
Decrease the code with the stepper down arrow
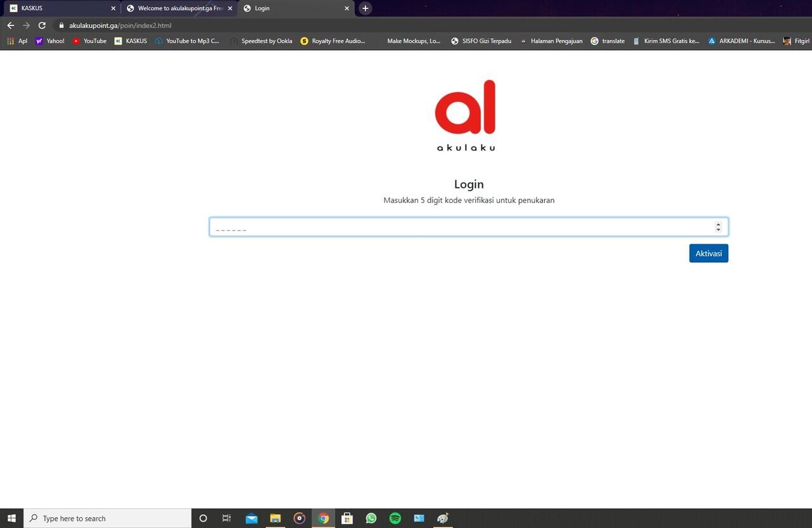click(718, 230)
